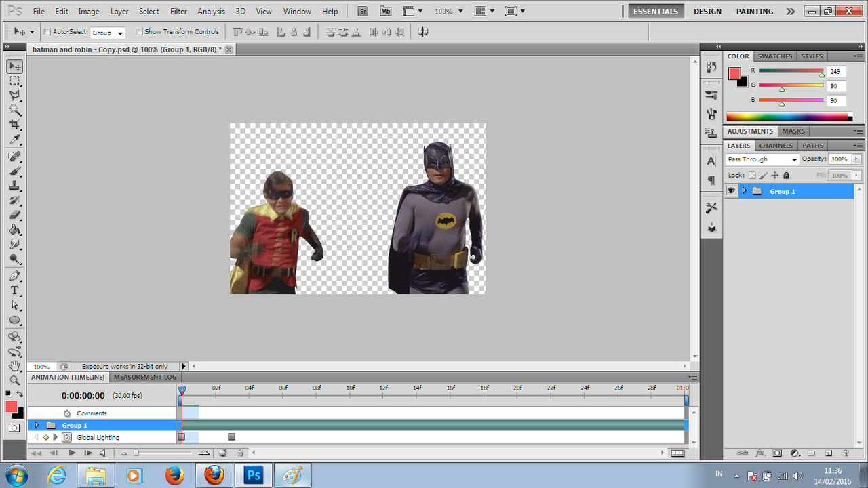Select the Horizontal Type tool
This screenshot has height=488, width=868.
coord(15,291)
